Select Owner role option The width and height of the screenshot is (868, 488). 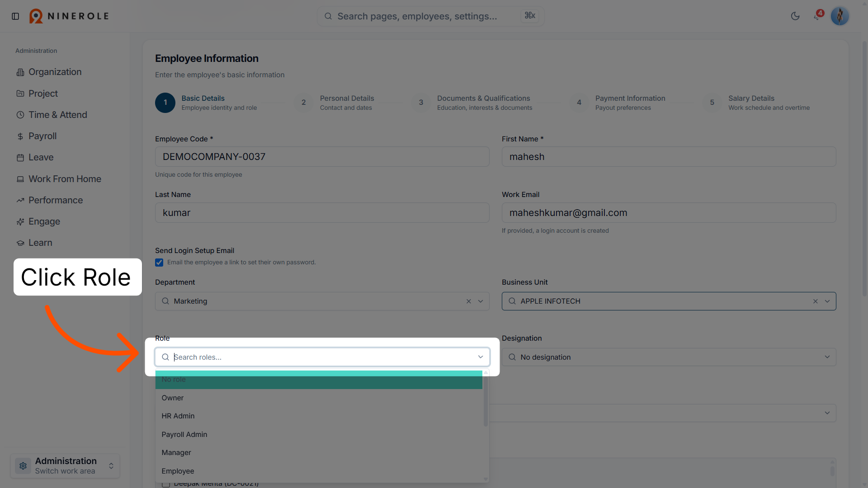point(319,398)
